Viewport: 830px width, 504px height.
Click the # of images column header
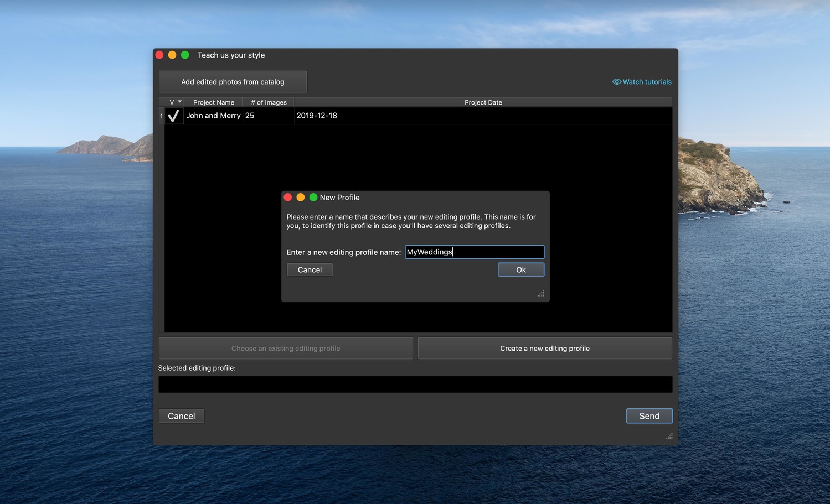point(268,102)
